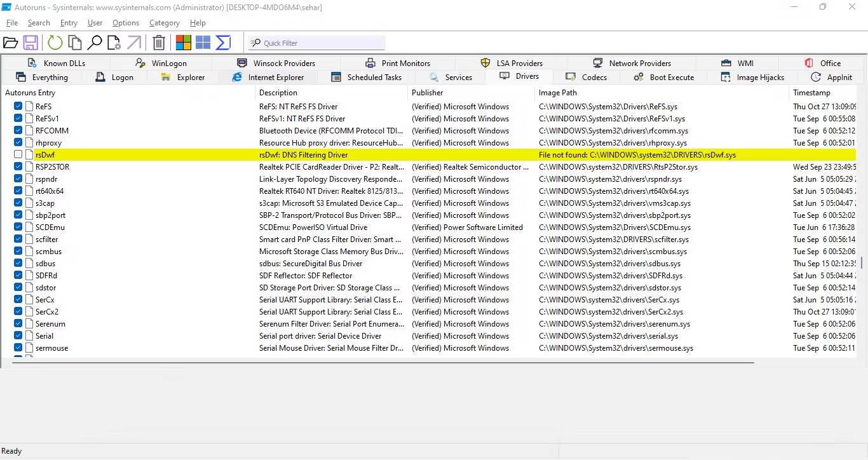
Task: Save the current autoruns results
Action: [31, 42]
